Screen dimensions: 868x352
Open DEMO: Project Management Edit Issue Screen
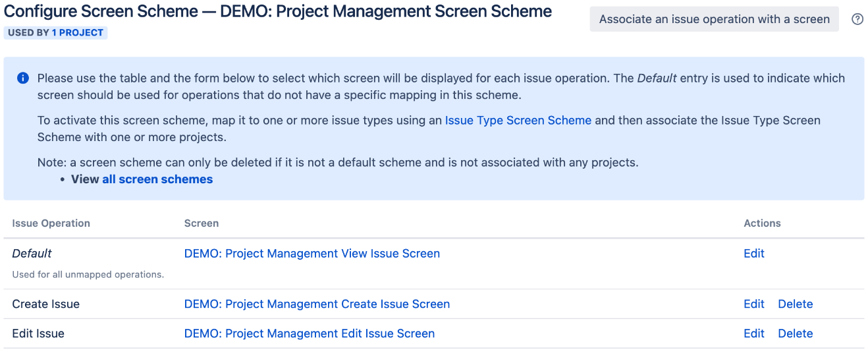tap(310, 334)
